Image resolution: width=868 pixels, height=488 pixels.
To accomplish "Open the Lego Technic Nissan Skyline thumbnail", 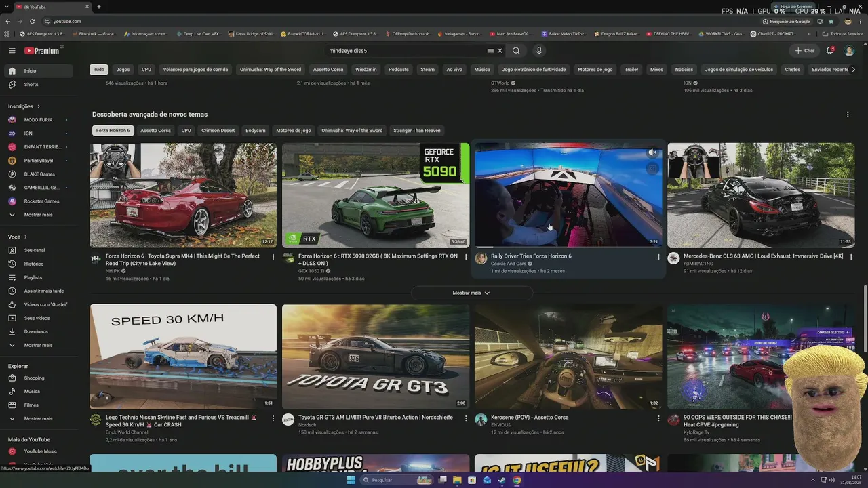I will point(183,357).
